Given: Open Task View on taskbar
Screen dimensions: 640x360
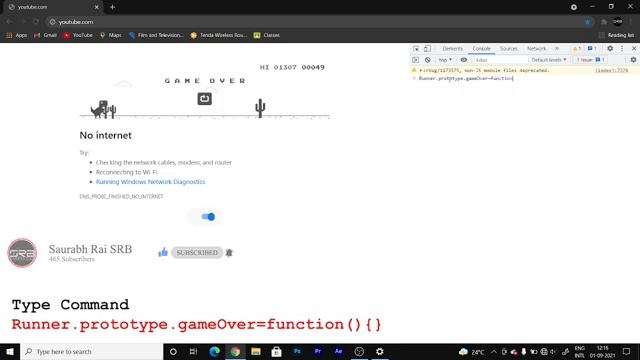Looking at the screenshot, I should (193, 351).
